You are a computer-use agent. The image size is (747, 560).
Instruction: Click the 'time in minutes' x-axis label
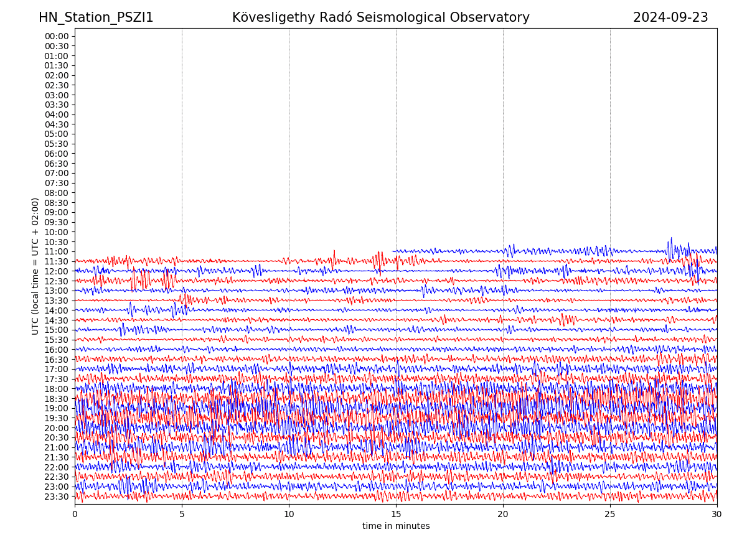[x=396, y=526]
